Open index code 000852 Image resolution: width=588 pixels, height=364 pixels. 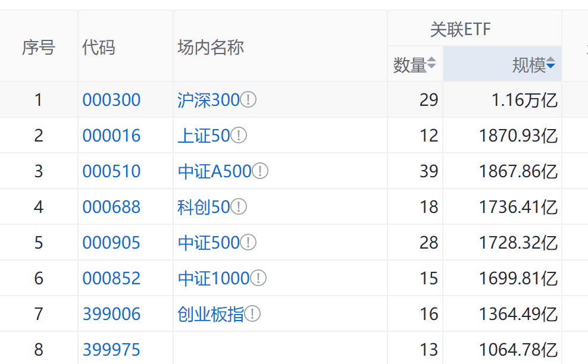click(111, 278)
